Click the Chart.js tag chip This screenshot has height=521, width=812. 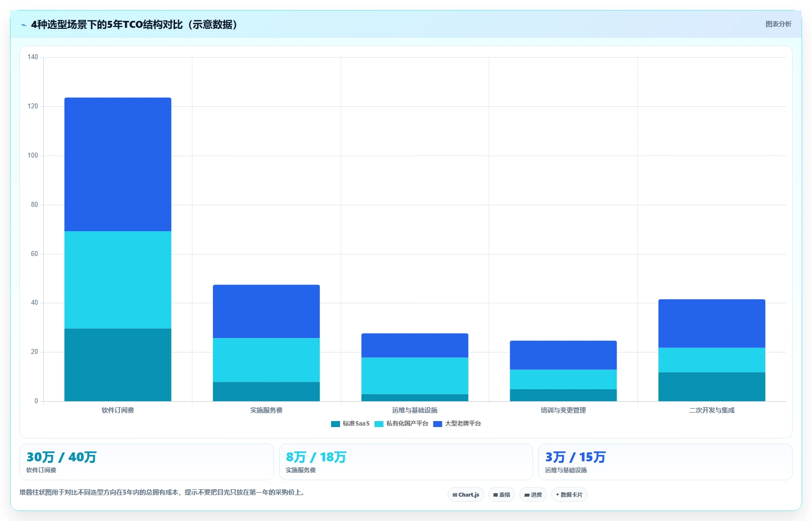click(x=466, y=495)
